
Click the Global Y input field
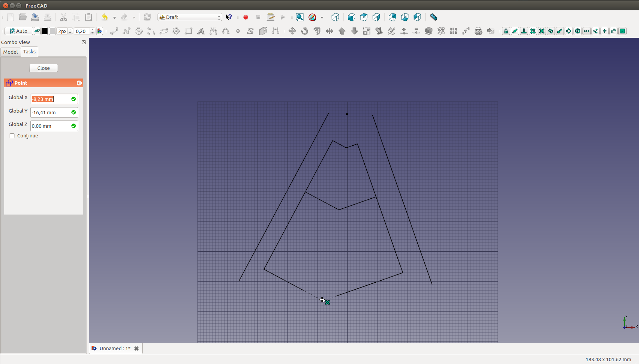(x=51, y=113)
